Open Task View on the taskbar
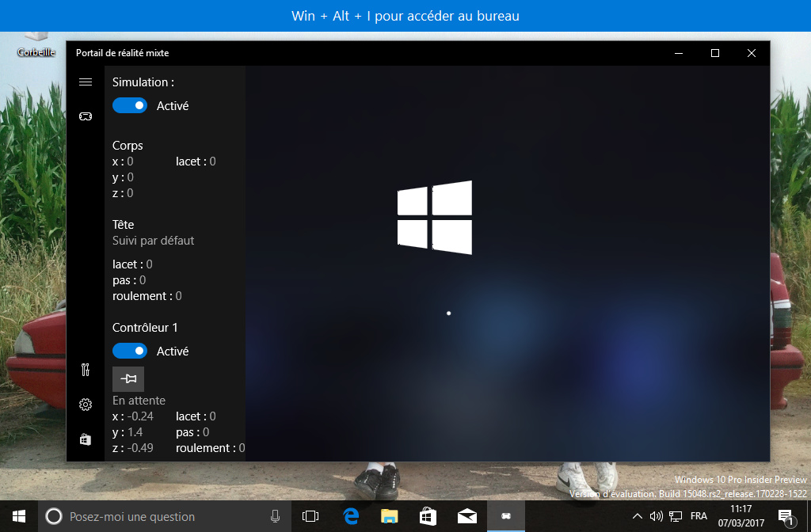 tap(310, 516)
